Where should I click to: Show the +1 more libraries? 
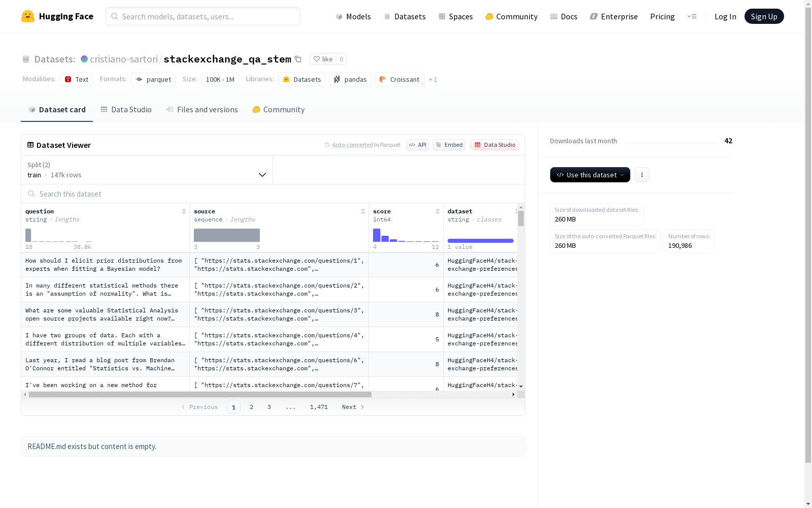(433, 80)
